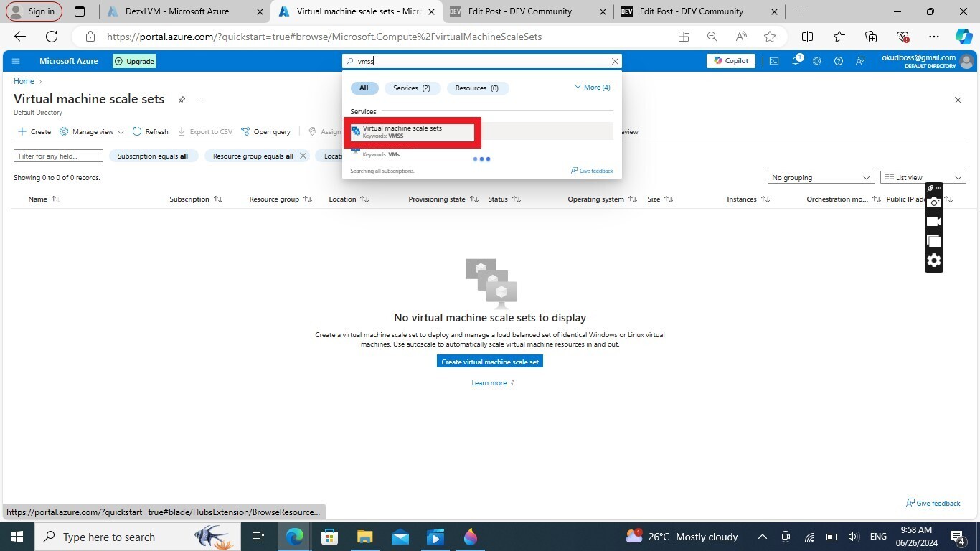This screenshot has width=980, height=551.
Task: Click the Upgrade button
Action: tap(134, 61)
